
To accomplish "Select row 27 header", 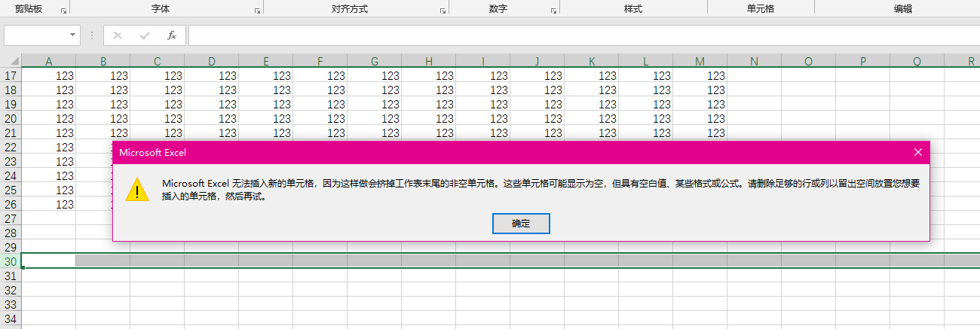I will pyautogui.click(x=11, y=218).
